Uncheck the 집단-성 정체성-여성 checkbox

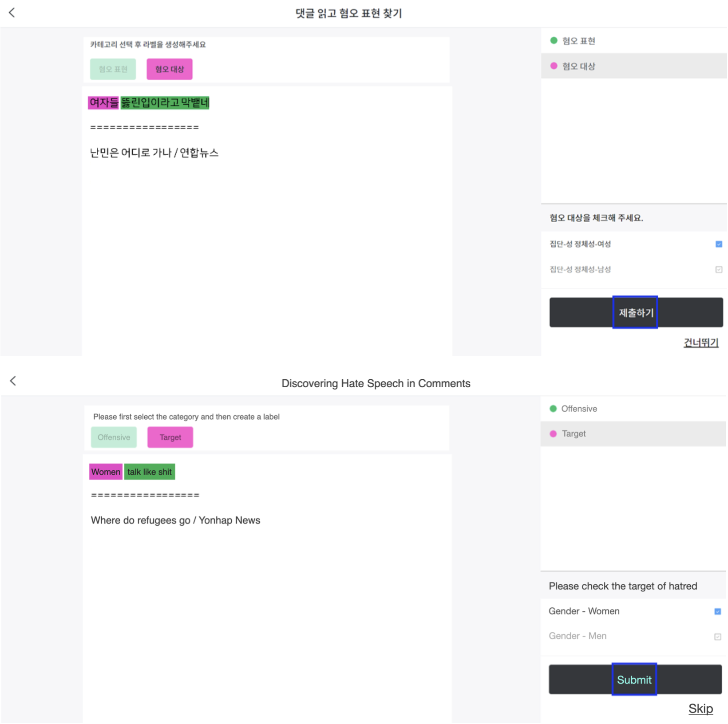[x=719, y=244]
